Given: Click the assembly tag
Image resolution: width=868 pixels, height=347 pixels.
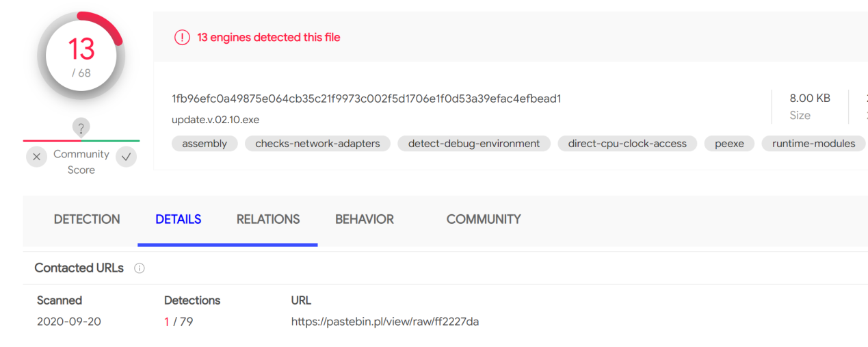Looking at the screenshot, I should click(205, 144).
